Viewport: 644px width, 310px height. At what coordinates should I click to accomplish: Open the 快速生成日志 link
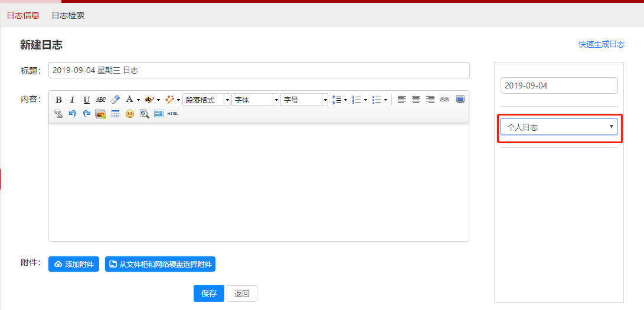601,44
